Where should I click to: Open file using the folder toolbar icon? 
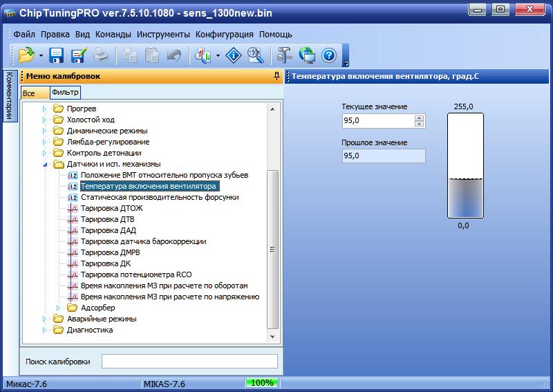click(x=26, y=55)
